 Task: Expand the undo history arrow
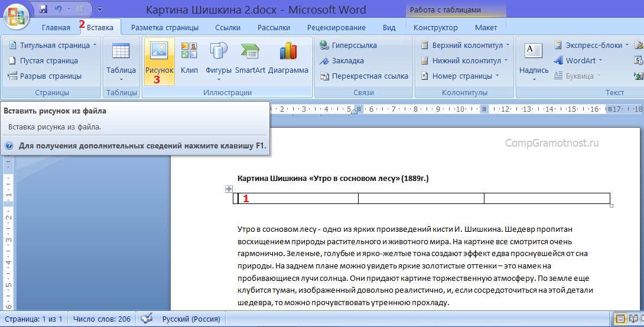click(x=68, y=9)
